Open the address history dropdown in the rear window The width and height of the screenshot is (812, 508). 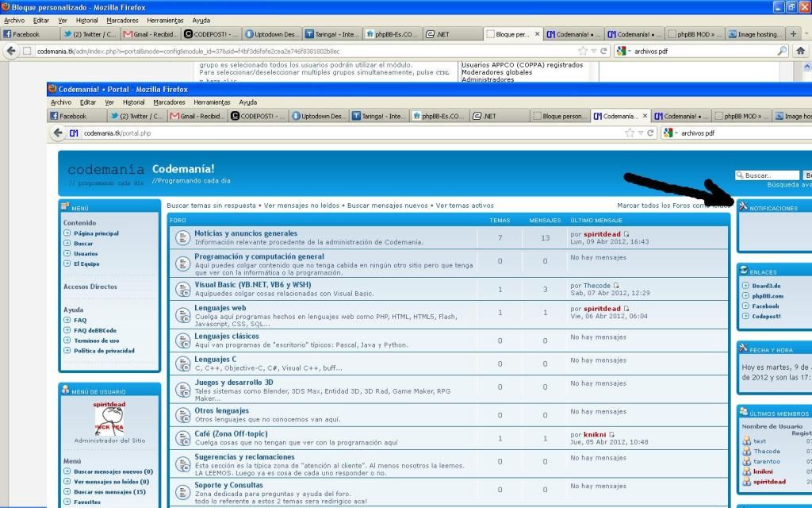(x=594, y=51)
